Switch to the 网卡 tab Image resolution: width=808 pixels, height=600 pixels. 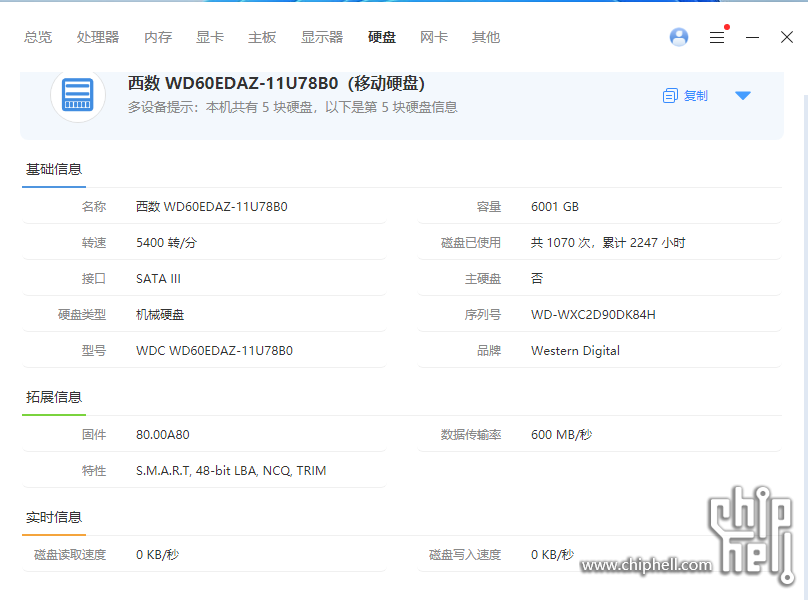(x=434, y=37)
